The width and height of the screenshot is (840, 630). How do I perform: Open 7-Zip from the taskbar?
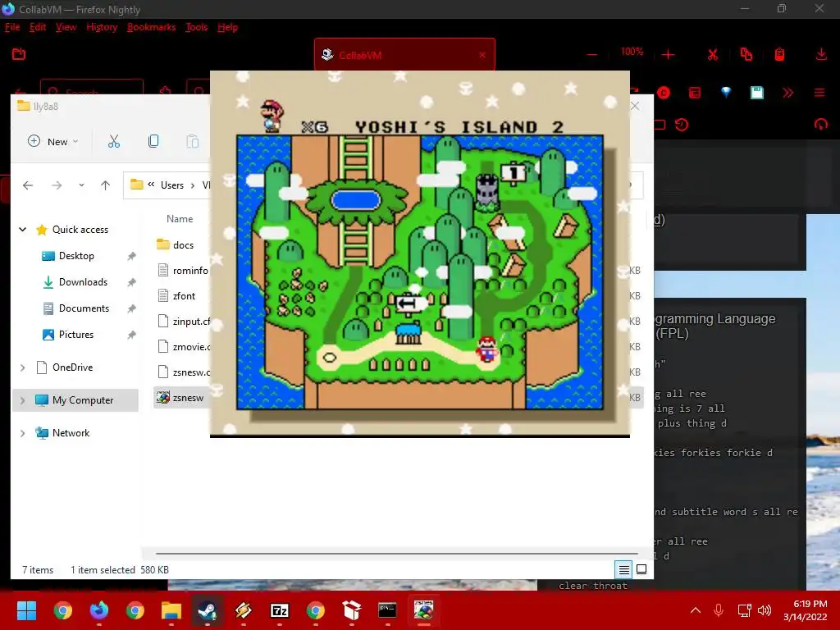(280, 610)
